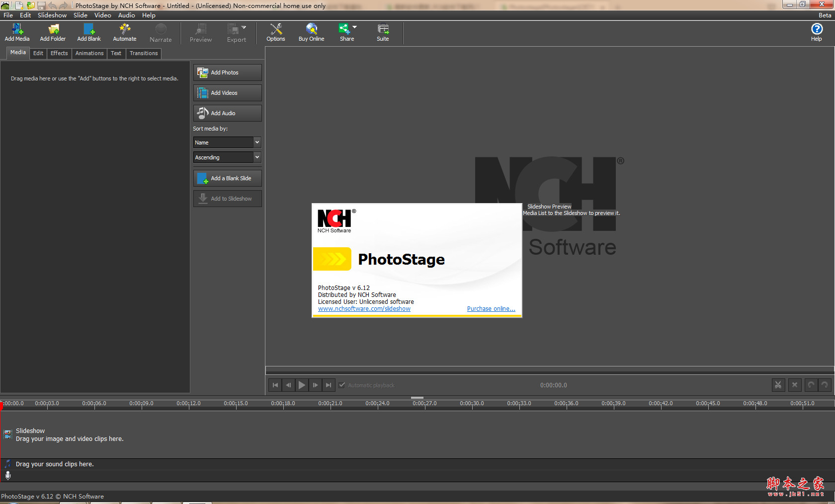Screen dimensions: 835x504
Task: Open the Edit menu
Action: pyautogui.click(x=25, y=15)
